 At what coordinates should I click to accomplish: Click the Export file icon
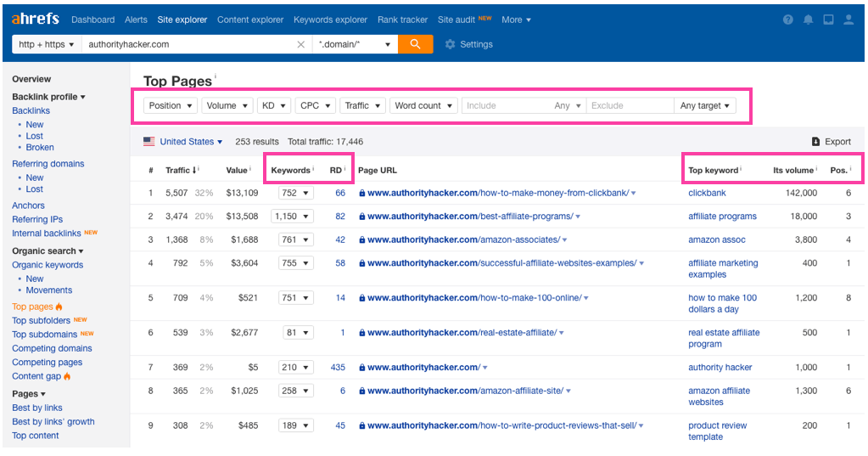pos(815,141)
